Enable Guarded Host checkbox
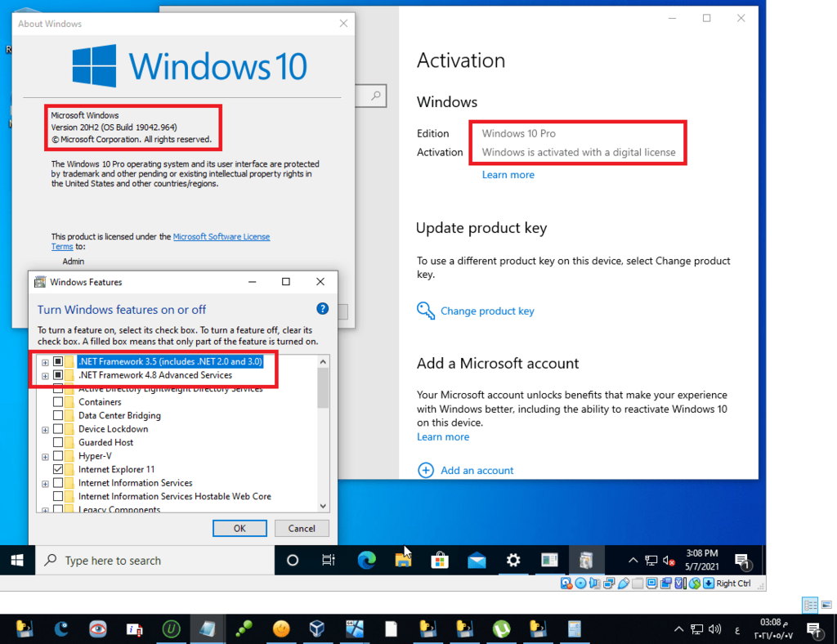837x644 pixels. pyautogui.click(x=58, y=442)
